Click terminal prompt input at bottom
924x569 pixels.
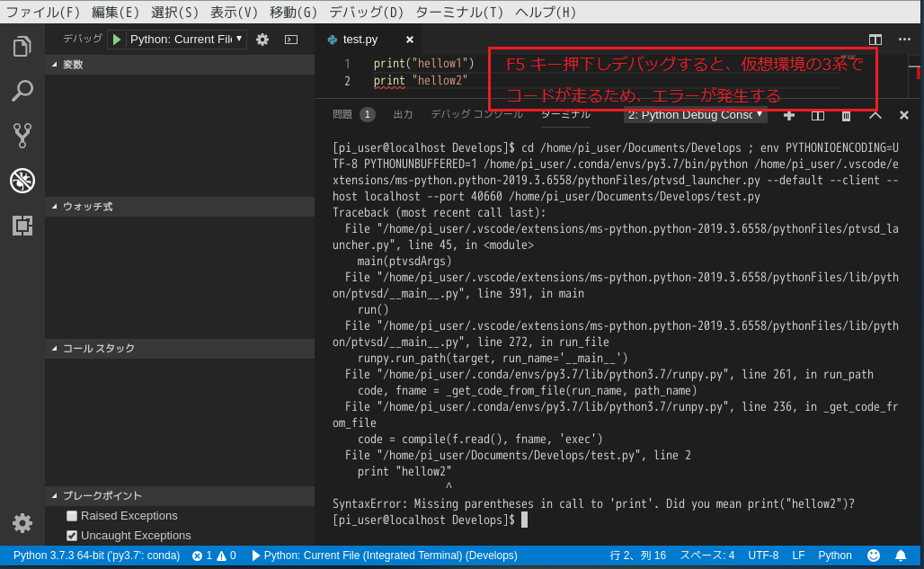tap(524, 520)
